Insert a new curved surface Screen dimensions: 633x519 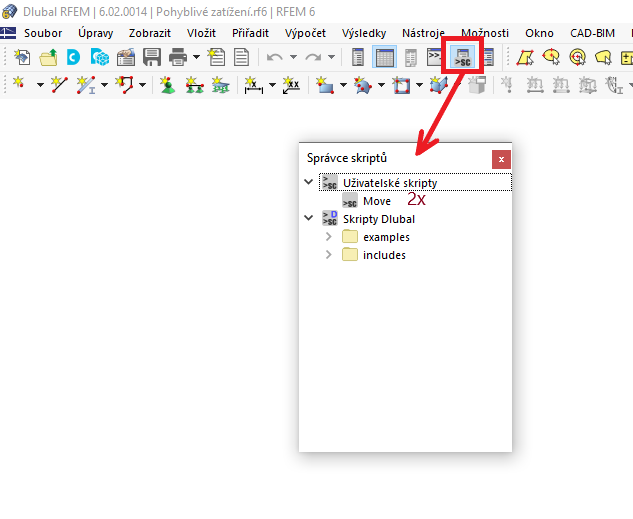pos(363,85)
